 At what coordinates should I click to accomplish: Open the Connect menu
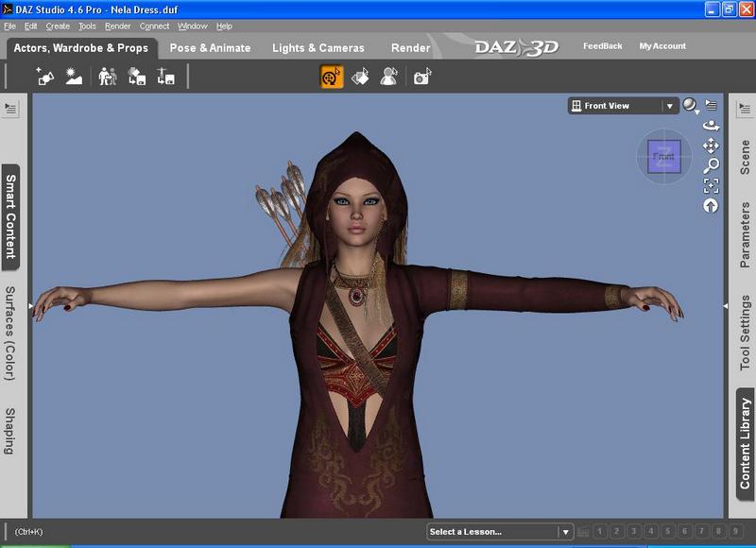pyautogui.click(x=154, y=26)
